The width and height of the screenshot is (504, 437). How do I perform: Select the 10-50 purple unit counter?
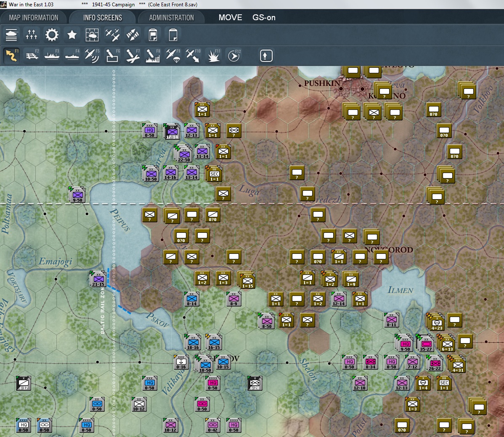(151, 173)
